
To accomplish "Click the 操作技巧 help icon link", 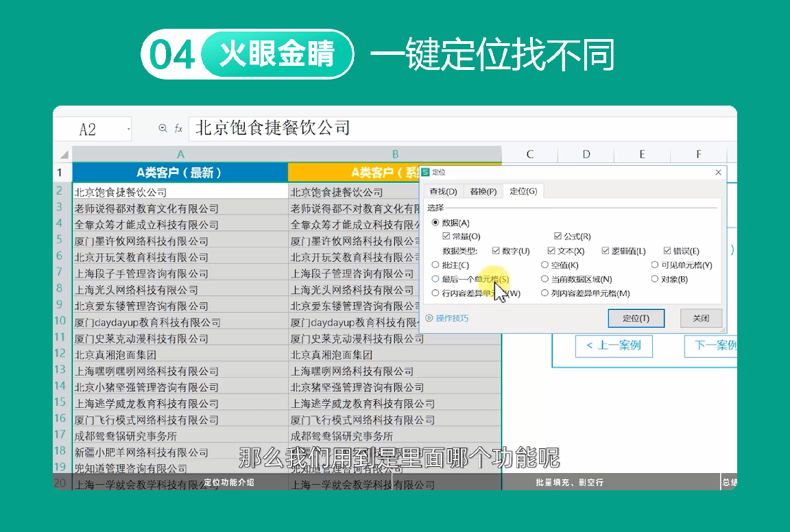I will tap(447, 318).
